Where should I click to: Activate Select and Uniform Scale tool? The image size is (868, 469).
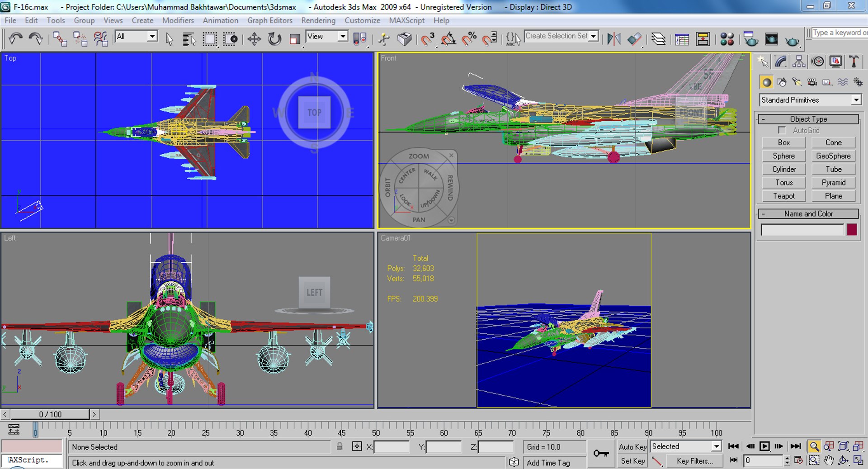tap(295, 39)
